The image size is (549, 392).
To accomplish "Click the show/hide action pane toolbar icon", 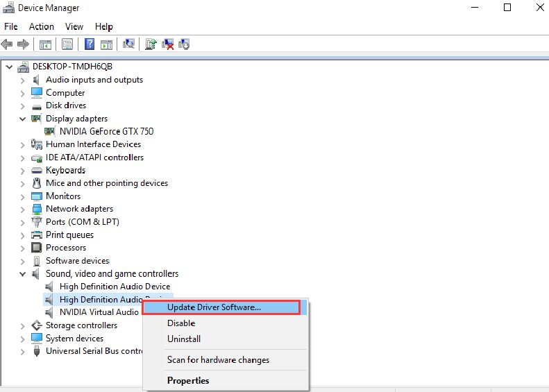I will (x=106, y=44).
